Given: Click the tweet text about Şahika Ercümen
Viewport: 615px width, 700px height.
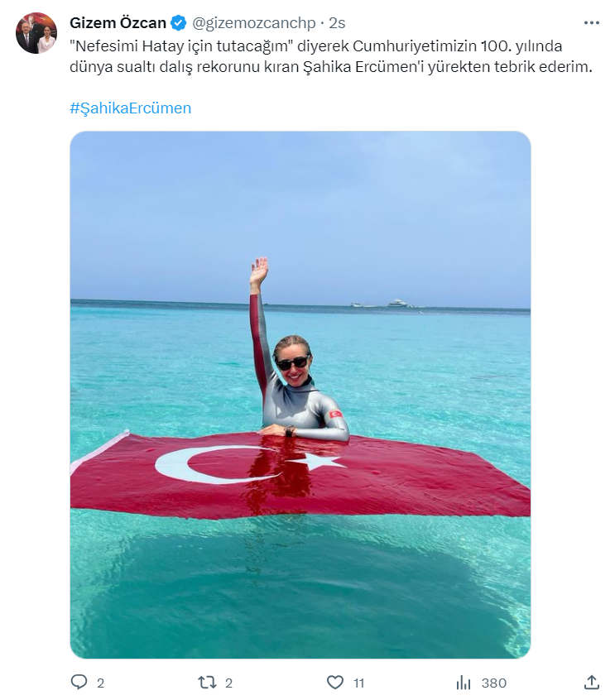Looking at the screenshot, I should (331, 56).
